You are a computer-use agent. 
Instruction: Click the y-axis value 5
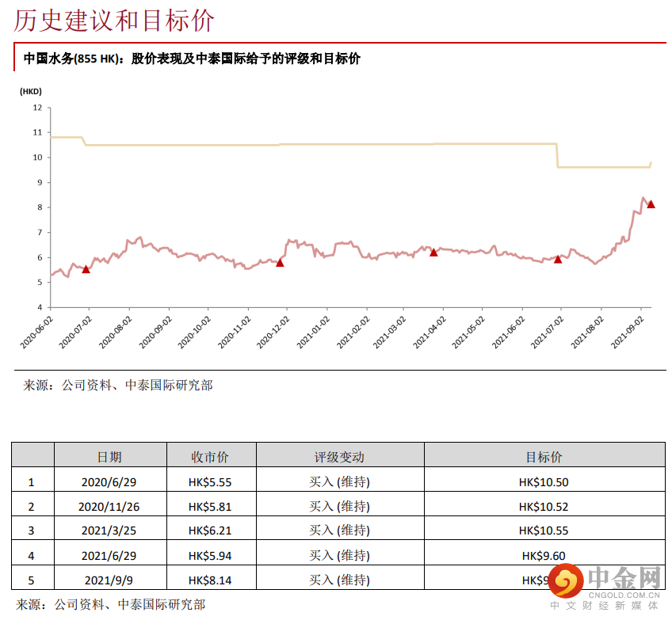(40, 282)
